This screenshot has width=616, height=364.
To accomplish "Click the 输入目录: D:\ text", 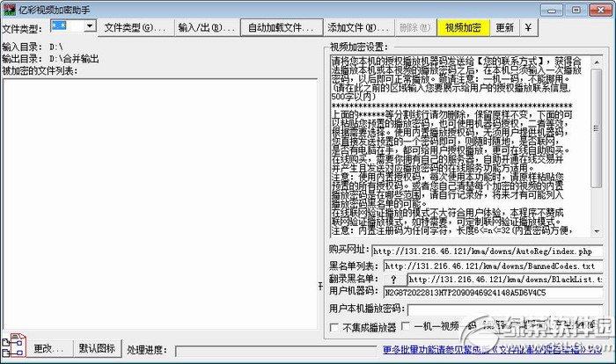I will click(x=33, y=47).
